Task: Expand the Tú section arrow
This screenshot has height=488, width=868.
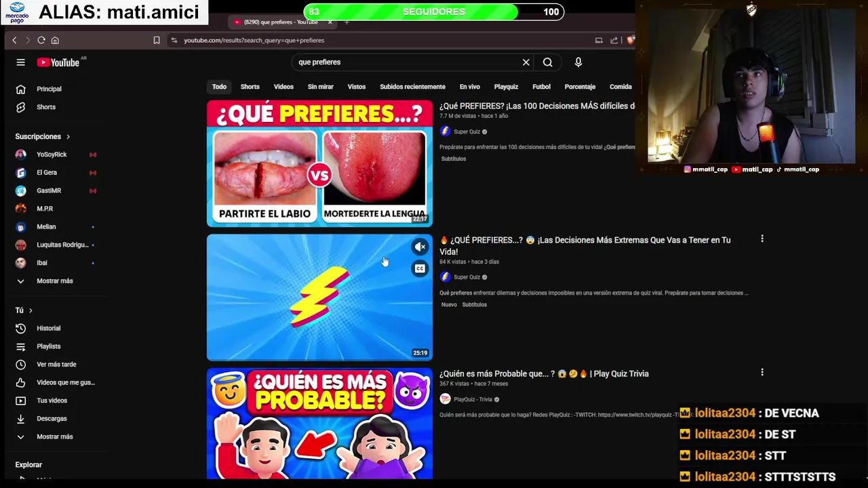Action: pos(31,310)
